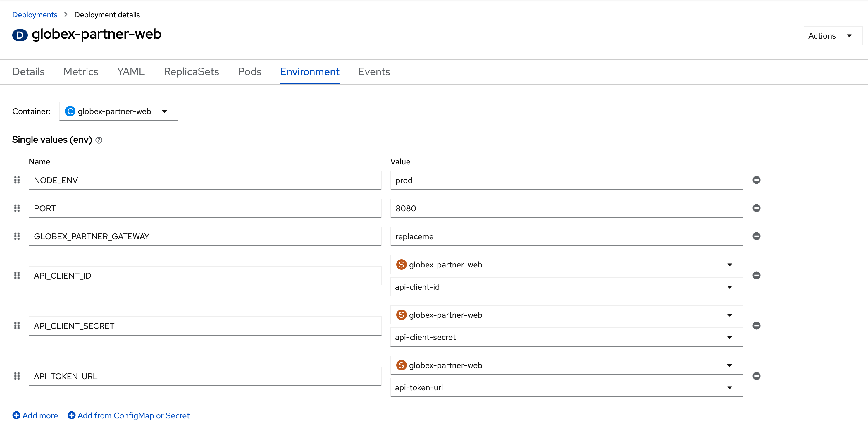868x443 pixels.
Task: Click the Single values env help icon
Action: point(99,140)
